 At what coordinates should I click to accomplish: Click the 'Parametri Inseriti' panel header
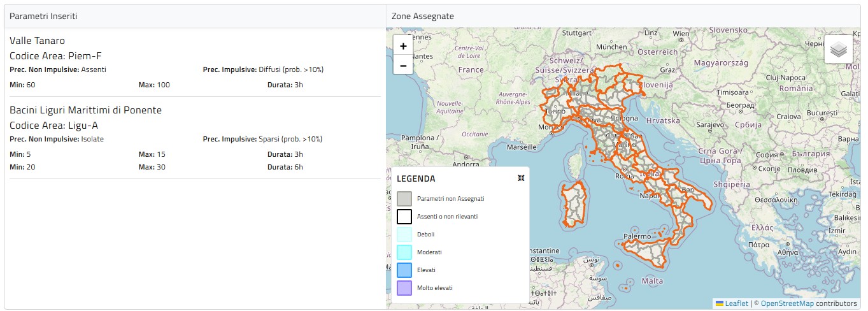click(x=44, y=16)
